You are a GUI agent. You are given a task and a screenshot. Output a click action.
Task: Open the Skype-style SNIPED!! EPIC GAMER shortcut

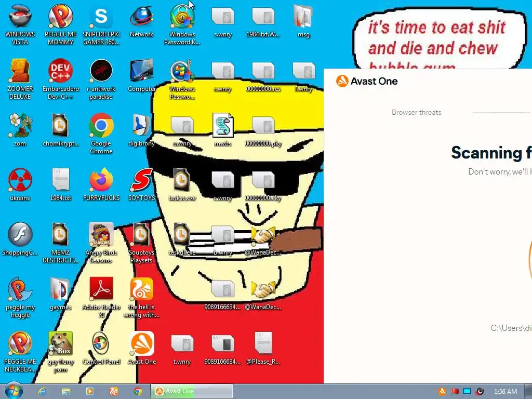click(x=101, y=24)
